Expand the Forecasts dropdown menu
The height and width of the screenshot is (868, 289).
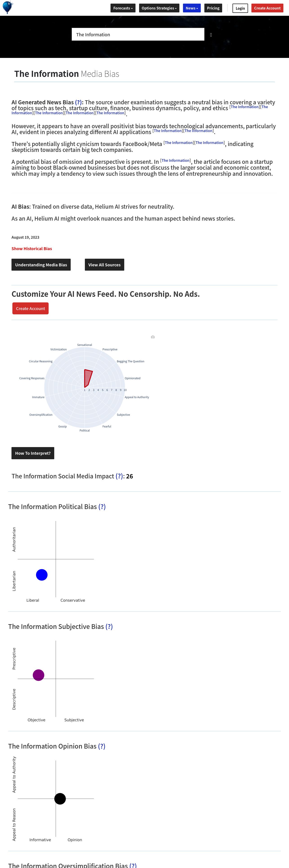(x=123, y=8)
